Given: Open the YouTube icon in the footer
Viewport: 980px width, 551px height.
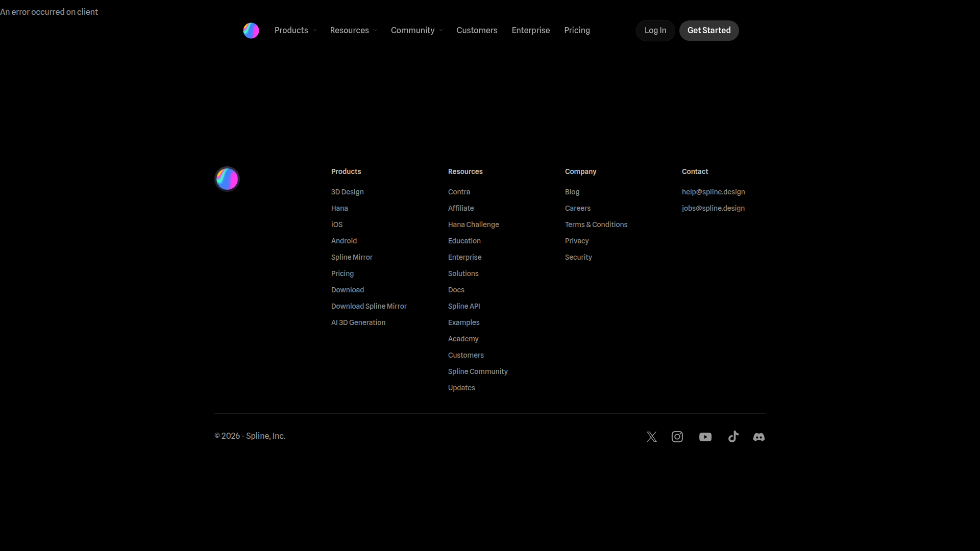Looking at the screenshot, I should pyautogui.click(x=705, y=437).
